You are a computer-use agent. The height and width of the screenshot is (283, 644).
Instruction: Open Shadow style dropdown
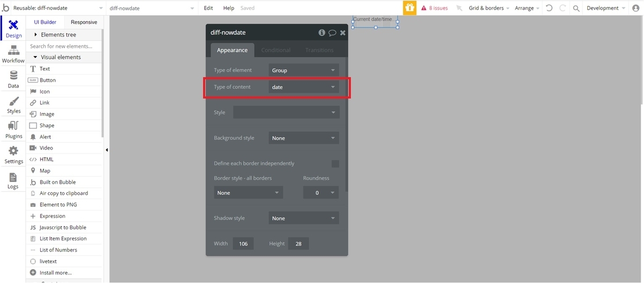tap(304, 218)
